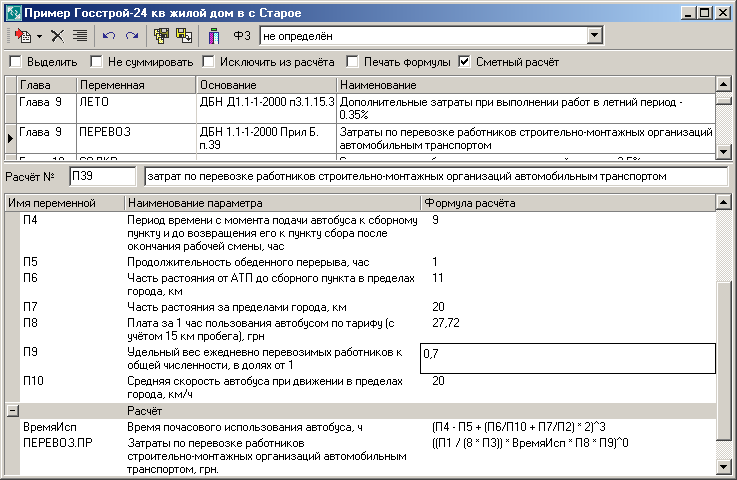737x480 pixels.
Task: Collapse the Расчёт group with minus box
Action: [13, 411]
